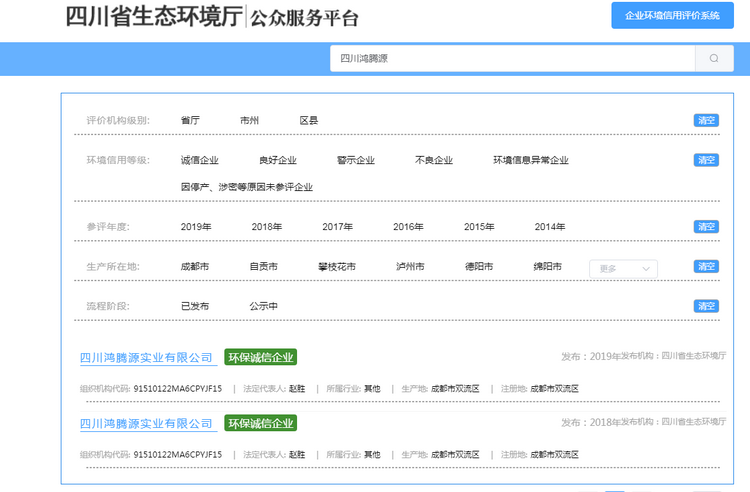Select 省厅 agency level filter
This screenshot has width=750, height=492.
pyautogui.click(x=190, y=120)
